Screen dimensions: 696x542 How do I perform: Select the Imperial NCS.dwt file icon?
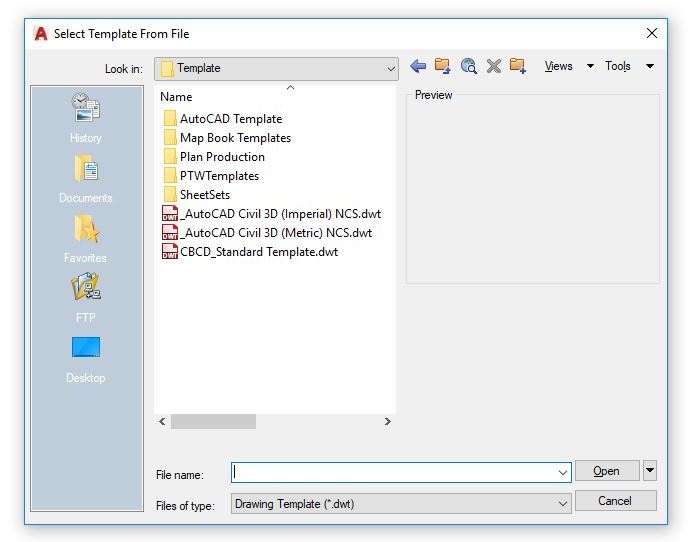(x=170, y=214)
